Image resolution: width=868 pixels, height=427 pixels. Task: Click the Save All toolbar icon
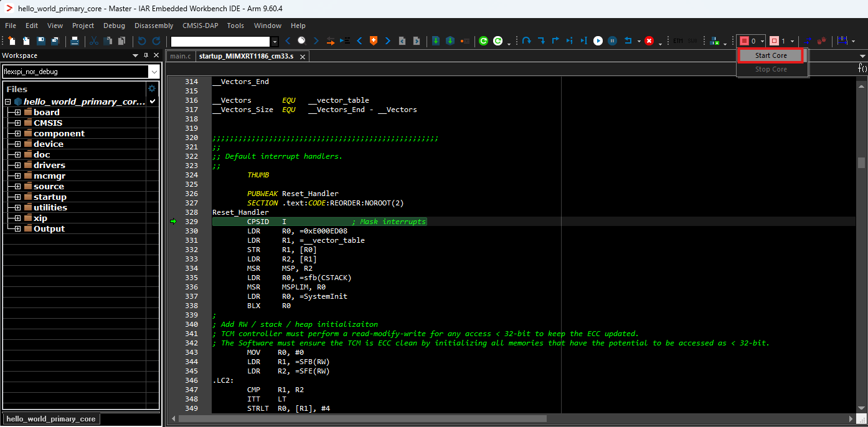pos(55,41)
